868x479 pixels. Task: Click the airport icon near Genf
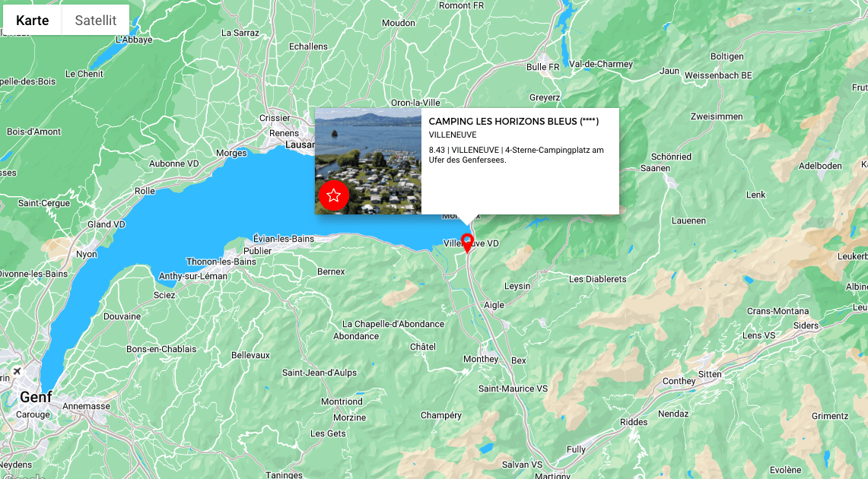coord(17,371)
